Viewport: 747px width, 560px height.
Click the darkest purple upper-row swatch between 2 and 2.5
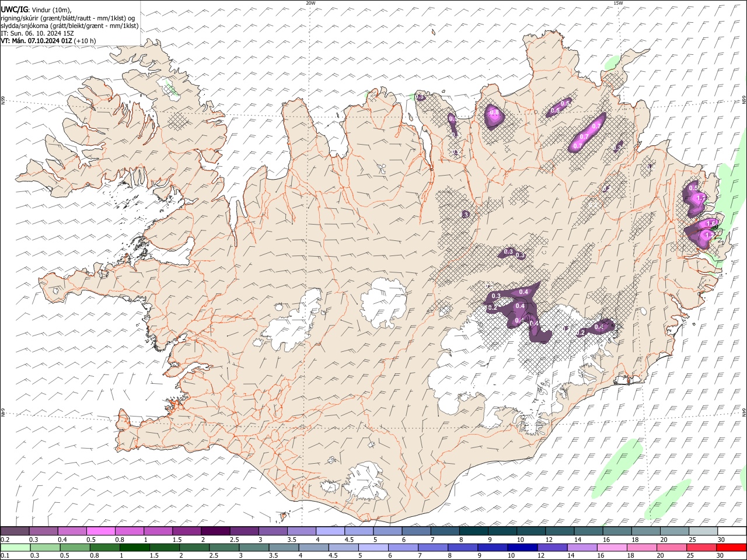tap(215, 531)
